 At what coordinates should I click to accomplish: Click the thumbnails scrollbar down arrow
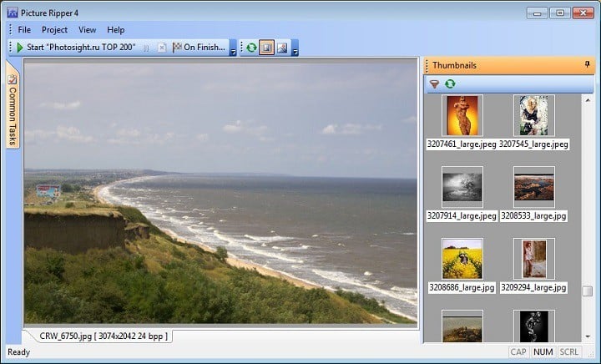(588, 336)
